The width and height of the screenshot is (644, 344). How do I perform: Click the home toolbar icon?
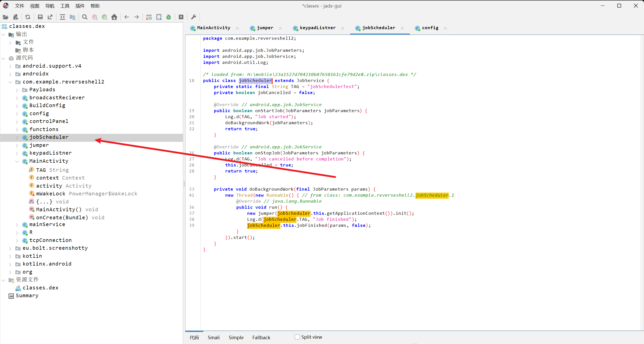click(114, 17)
